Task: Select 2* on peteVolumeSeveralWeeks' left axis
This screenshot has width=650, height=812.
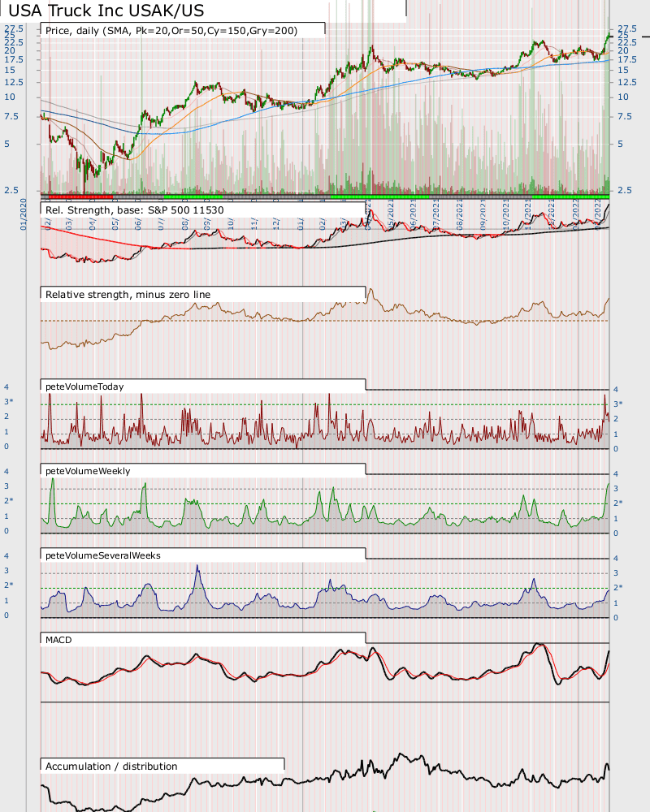Action: pyautogui.click(x=9, y=585)
